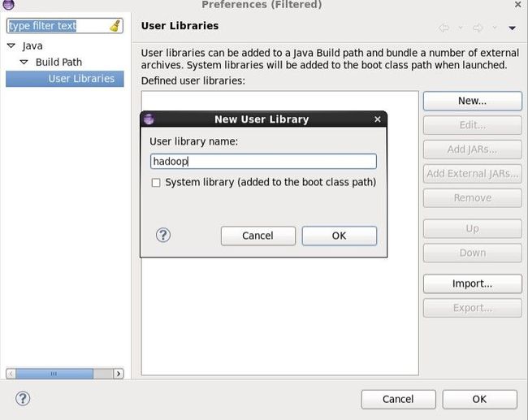
Task: Open the view menu triangle on User Libraries page
Action: [x=513, y=28]
